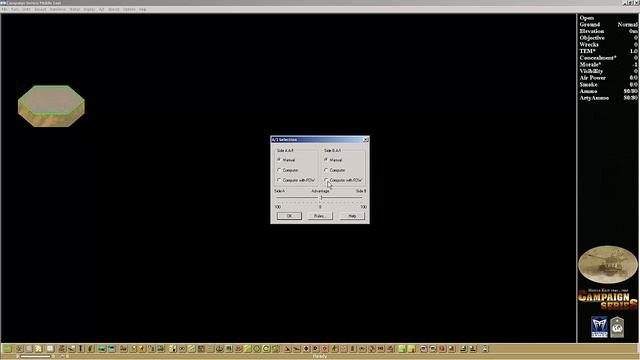Click the 'Elevation' label in info panel
The image size is (640, 360).
click(591, 31)
